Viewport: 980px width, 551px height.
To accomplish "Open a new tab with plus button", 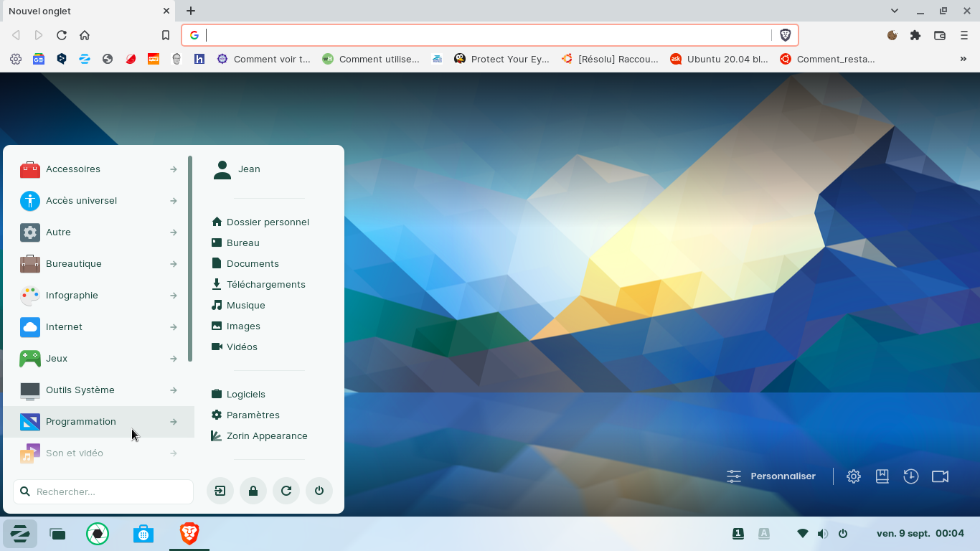I will click(191, 11).
